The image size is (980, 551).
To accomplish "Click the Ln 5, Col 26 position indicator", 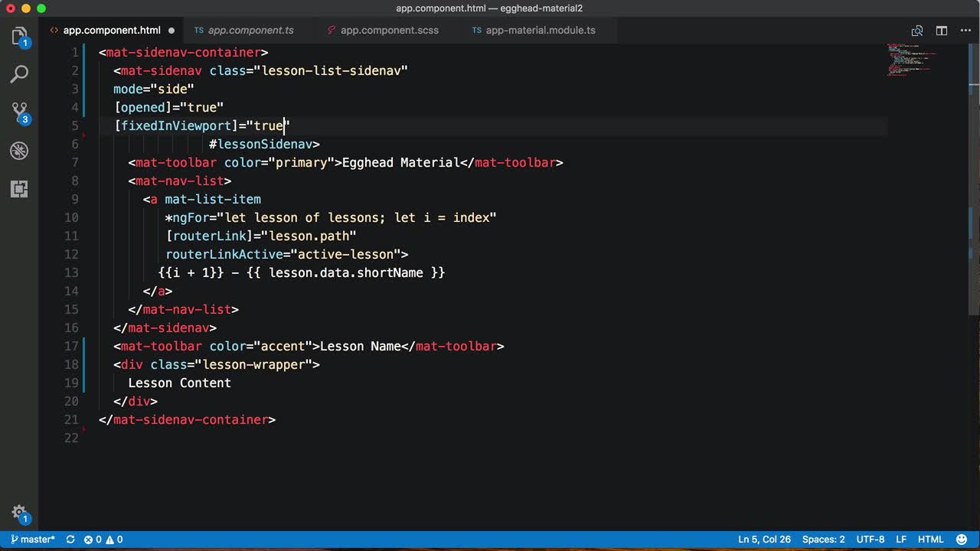I will 764,540.
